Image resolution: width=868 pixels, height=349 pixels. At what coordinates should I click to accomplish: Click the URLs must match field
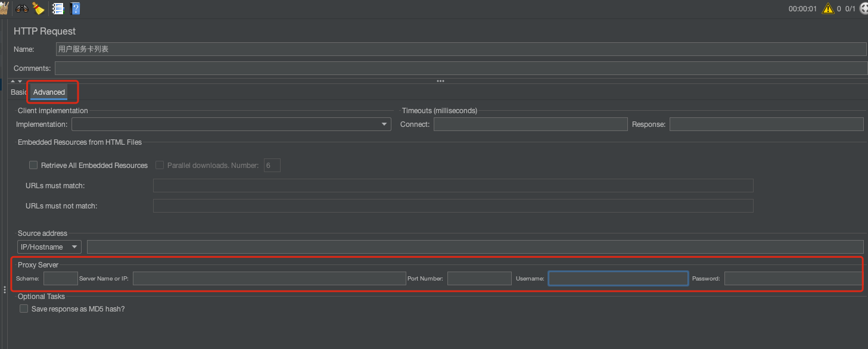click(x=453, y=185)
